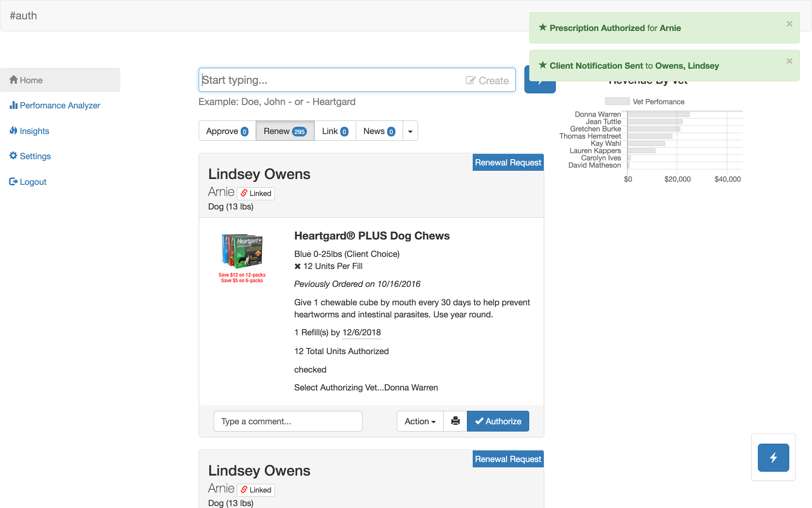This screenshot has height=508, width=812.
Task: Dismiss the Prescription Authorized notification
Action: [x=789, y=24]
